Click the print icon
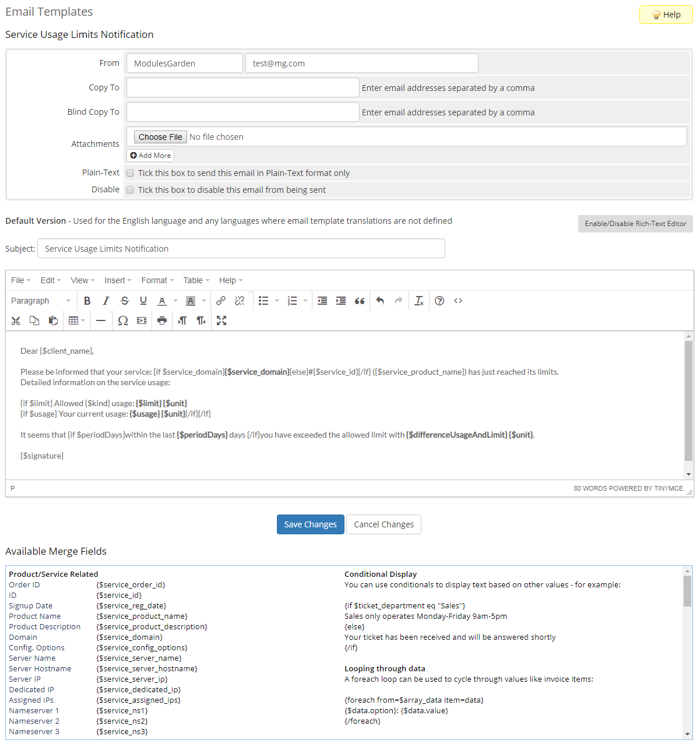 [162, 320]
